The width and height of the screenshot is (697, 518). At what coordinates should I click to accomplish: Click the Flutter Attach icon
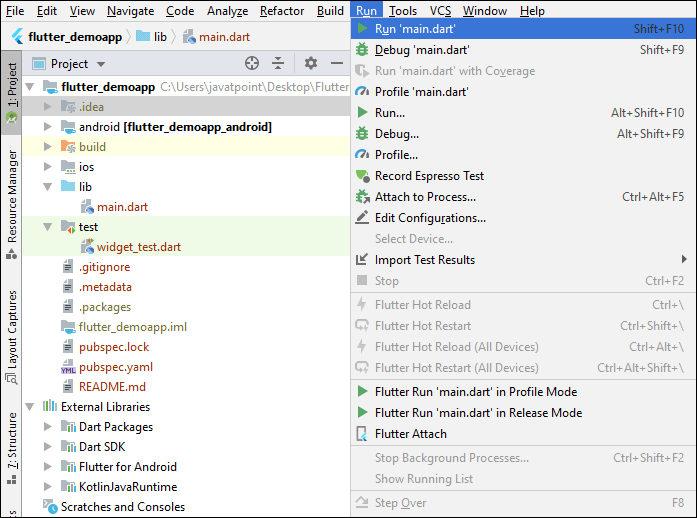coord(362,434)
